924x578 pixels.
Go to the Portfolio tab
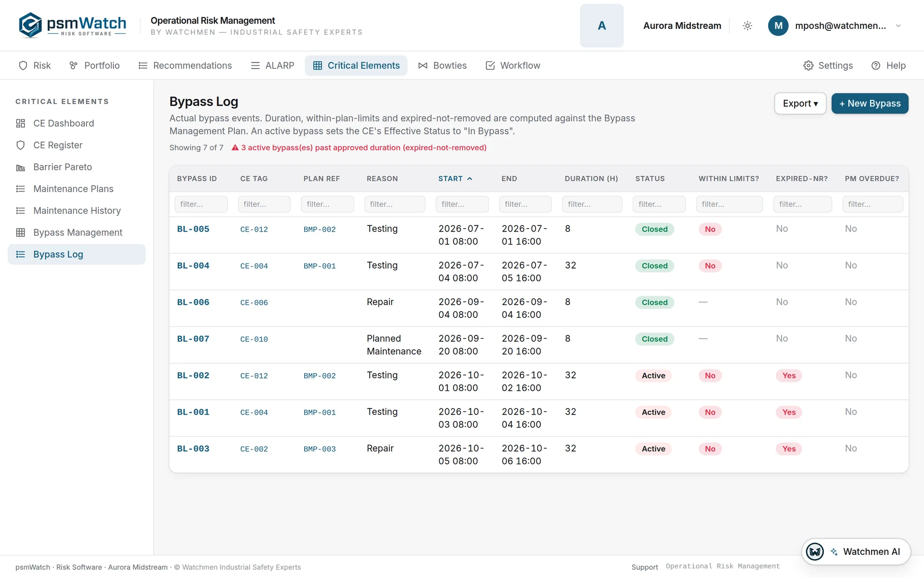pos(95,66)
